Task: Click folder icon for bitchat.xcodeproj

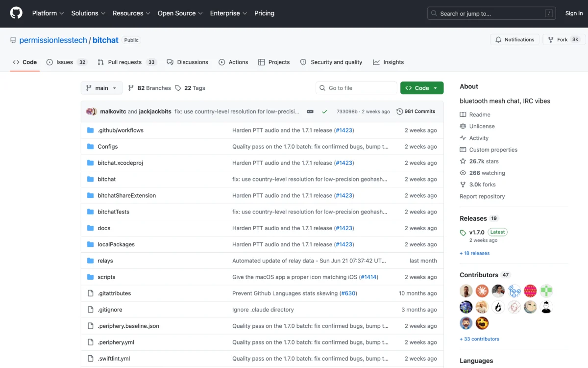Action: click(x=90, y=162)
